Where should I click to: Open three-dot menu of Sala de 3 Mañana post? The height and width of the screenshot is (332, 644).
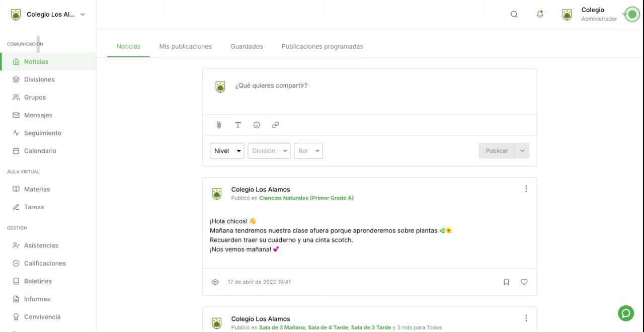[x=526, y=318]
